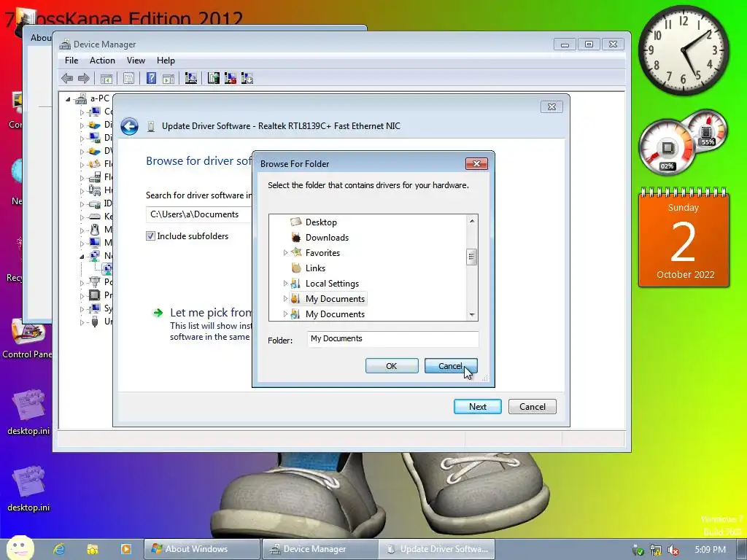Expand the Ports node in device tree
Screen dimensions: 747x560
pos(82,283)
